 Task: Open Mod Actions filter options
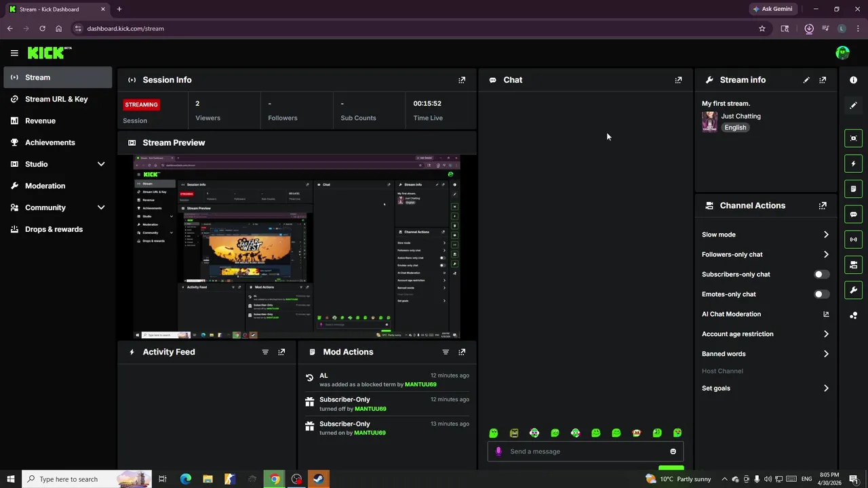pos(446,352)
